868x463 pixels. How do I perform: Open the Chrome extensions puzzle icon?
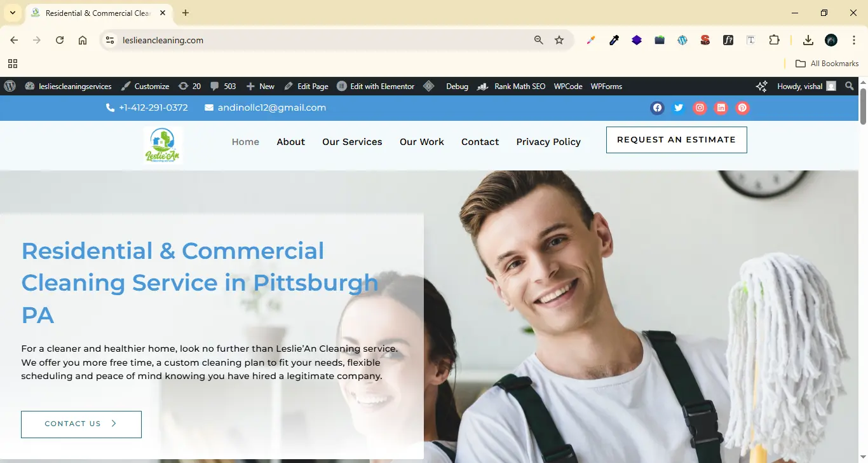774,40
